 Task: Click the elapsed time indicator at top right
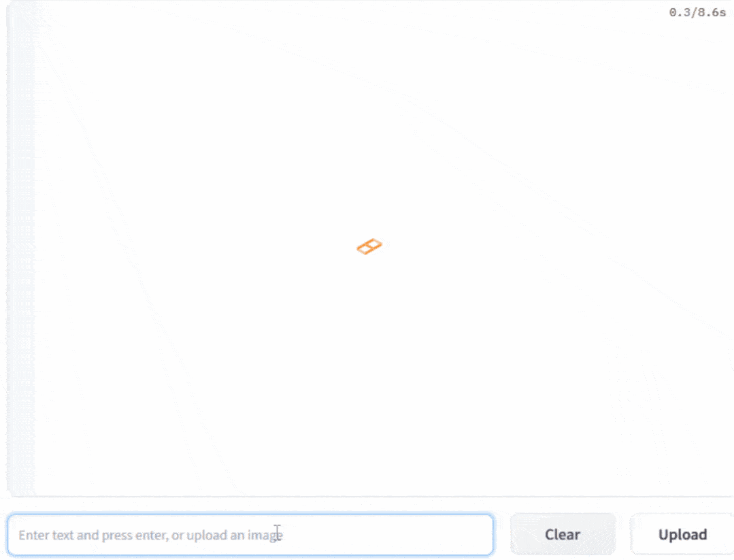pyautogui.click(x=697, y=13)
